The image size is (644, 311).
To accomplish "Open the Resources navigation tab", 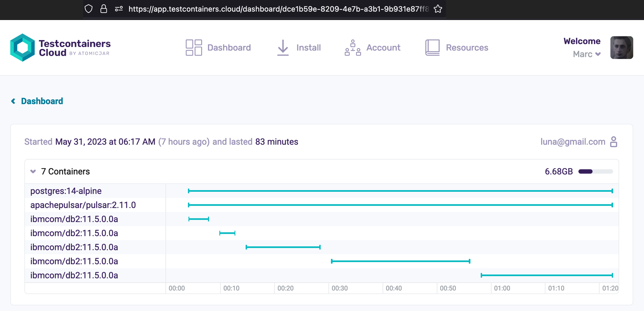I will pyautogui.click(x=457, y=47).
